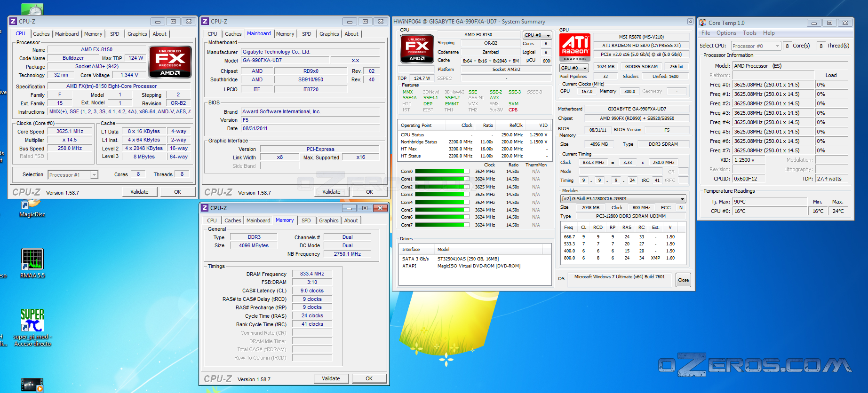This screenshot has width=868, height=393.
Task: Open SPD tab in CPU-Z window showing Timings
Action: pyautogui.click(x=306, y=220)
